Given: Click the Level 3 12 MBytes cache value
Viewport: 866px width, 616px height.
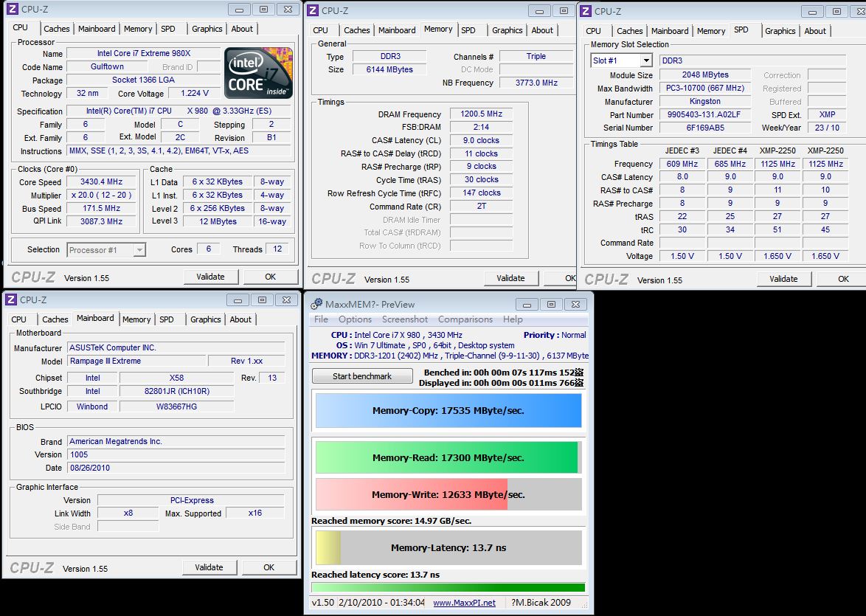Looking at the screenshot, I should pyautogui.click(x=218, y=221).
